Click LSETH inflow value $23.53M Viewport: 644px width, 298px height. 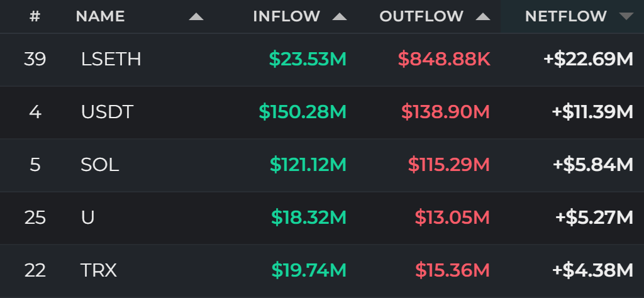click(x=308, y=60)
